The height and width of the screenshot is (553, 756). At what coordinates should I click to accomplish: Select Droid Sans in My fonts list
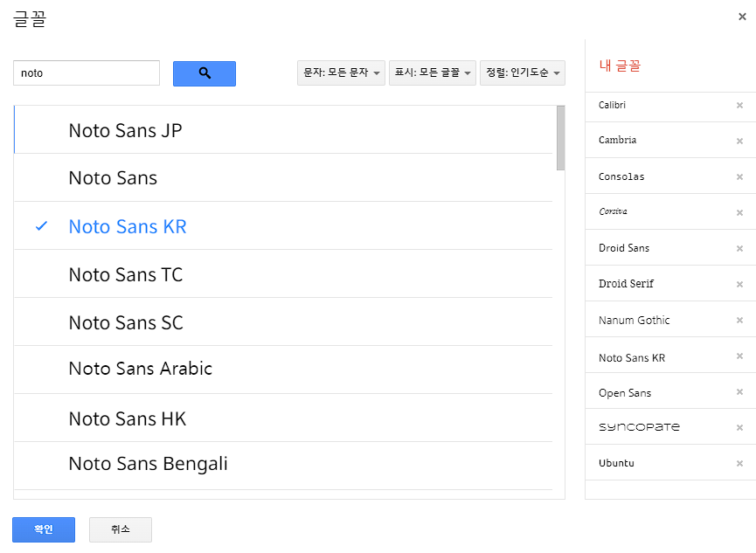[624, 248]
